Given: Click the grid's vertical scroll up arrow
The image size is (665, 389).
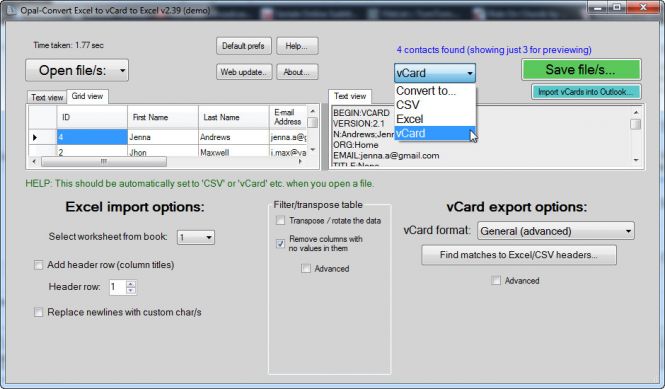Looking at the screenshot, I should [313, 111].
